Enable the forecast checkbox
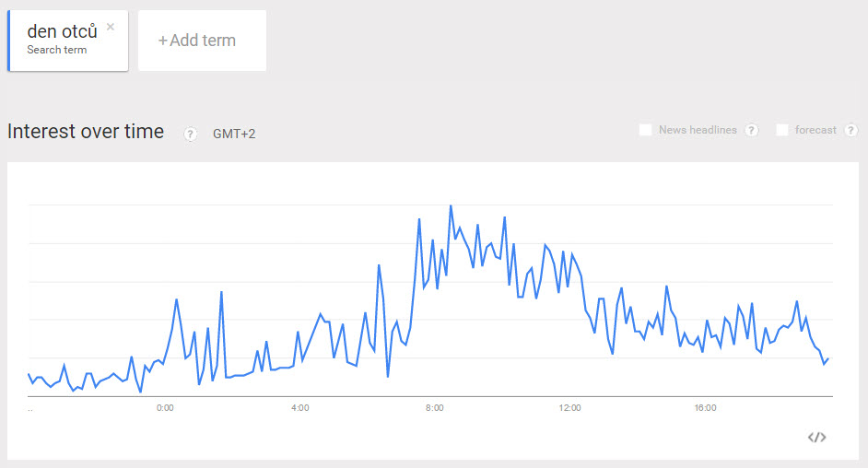The height and width of the screenshot is (468, 868). coord(782,130)
